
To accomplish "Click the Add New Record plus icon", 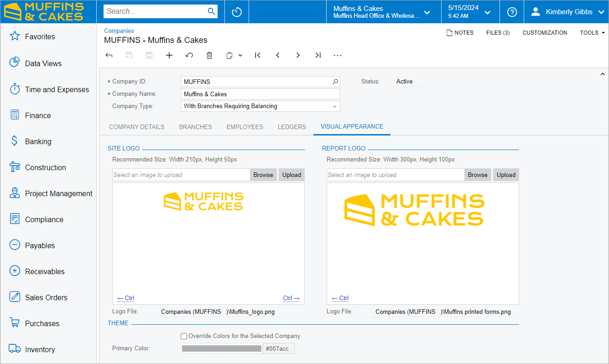I will (169, 55).
